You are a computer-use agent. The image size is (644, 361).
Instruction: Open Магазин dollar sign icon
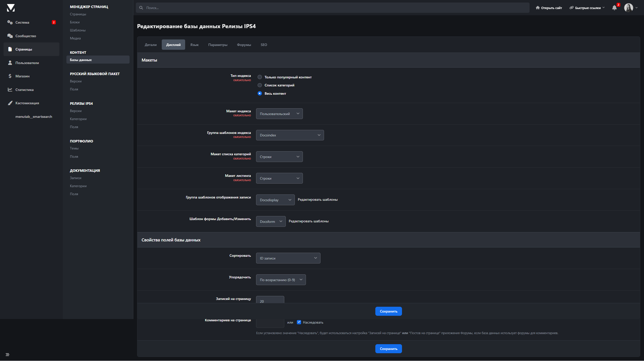pos(10,76)
